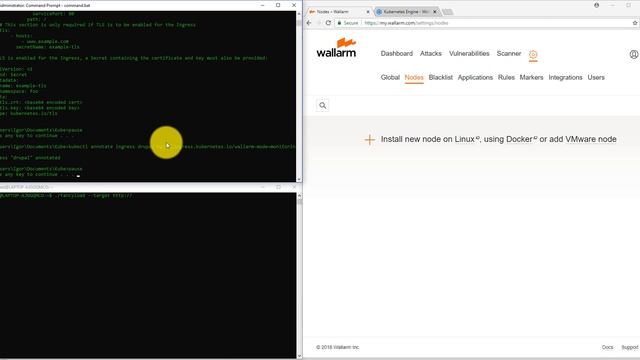
Task: Click the Linux install link
Action: (467, 139)
